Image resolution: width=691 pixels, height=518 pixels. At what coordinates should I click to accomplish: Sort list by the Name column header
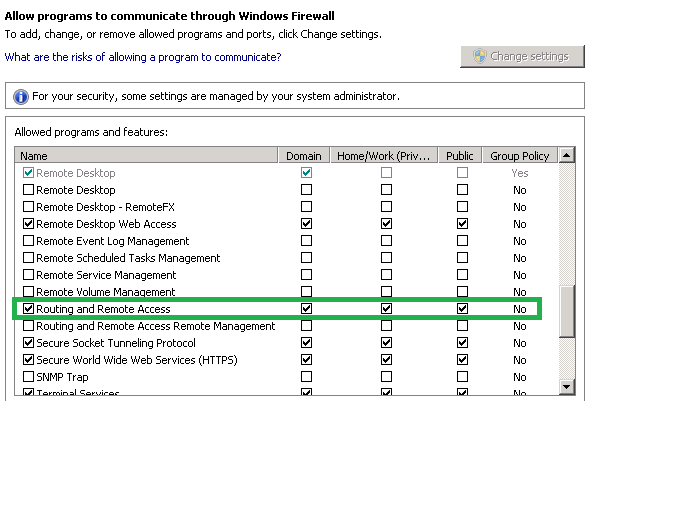146,156
